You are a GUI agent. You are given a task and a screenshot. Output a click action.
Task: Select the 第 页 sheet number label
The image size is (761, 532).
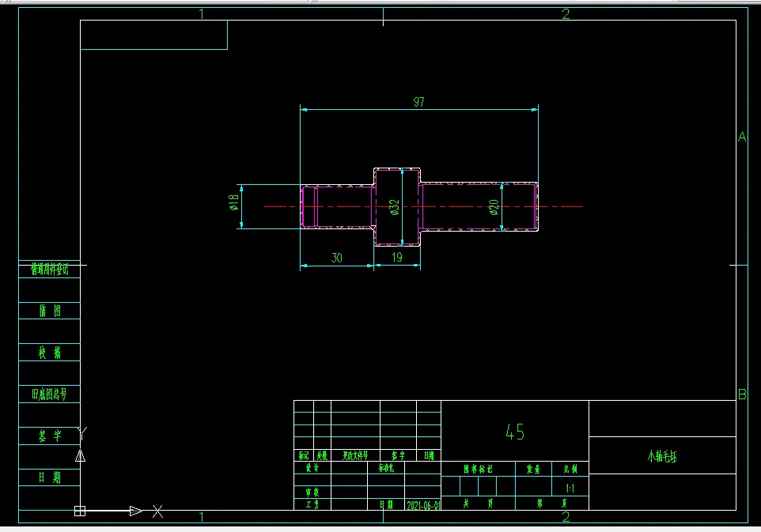[x=552, y=504]
